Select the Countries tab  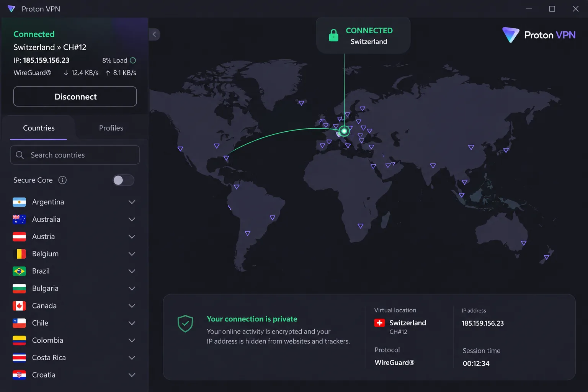coord(39,128)
